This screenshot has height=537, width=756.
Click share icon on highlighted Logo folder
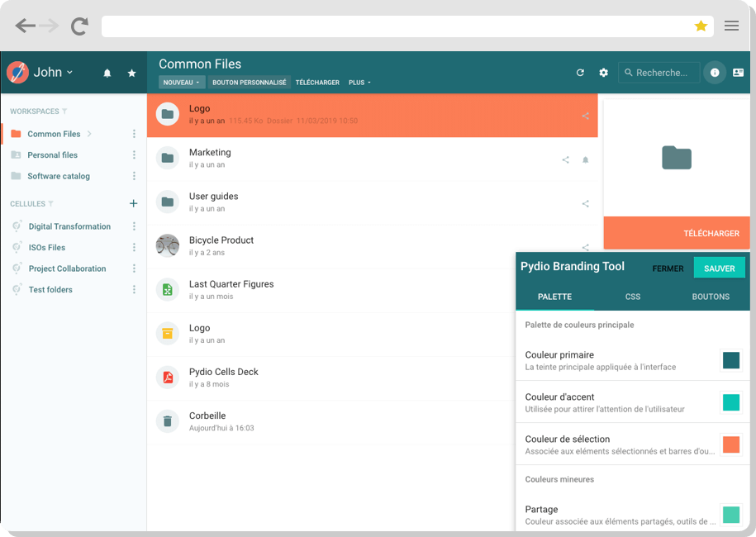point(585,116)
